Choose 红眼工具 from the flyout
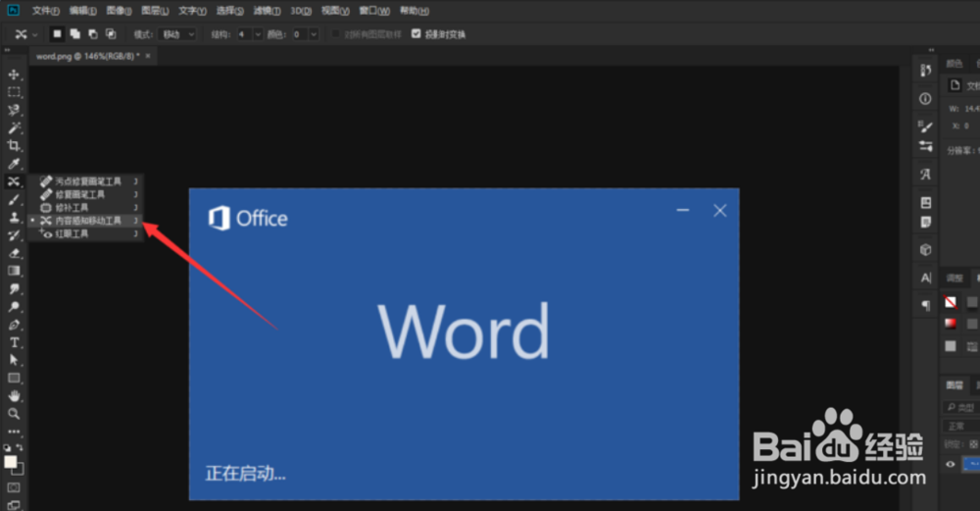The height and width of the screenshot is (511, 980). pyautogui.click(x=85, y=233)
